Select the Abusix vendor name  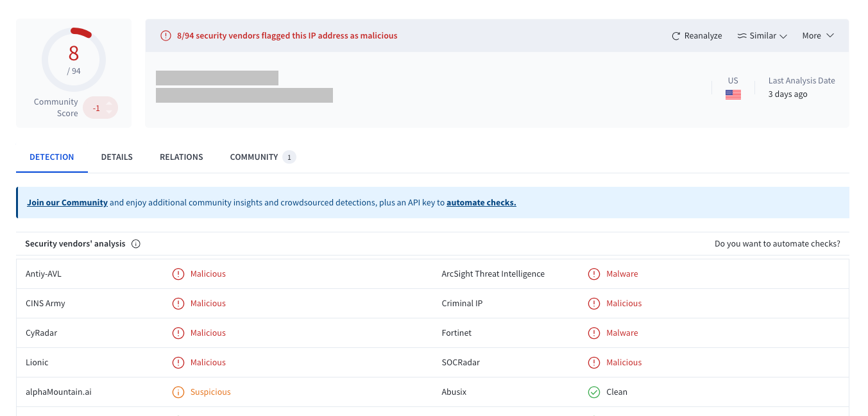pyautogui.click(x=454, y=392)
